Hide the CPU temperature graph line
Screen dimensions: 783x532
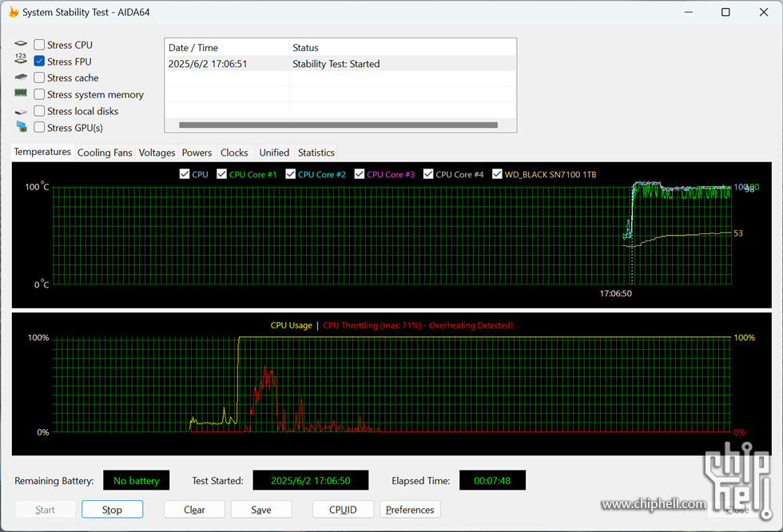pyautogui.click(x=185, y=174)
